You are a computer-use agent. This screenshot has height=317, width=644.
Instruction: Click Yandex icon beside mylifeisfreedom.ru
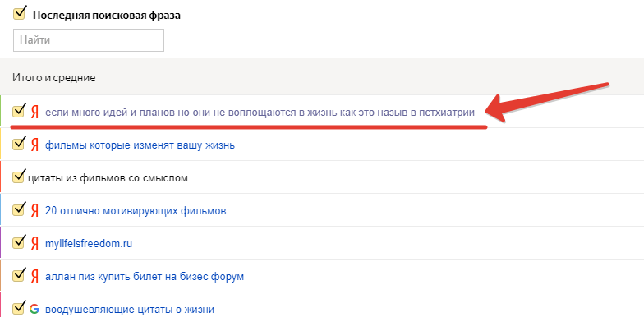(x=34, y=244)
